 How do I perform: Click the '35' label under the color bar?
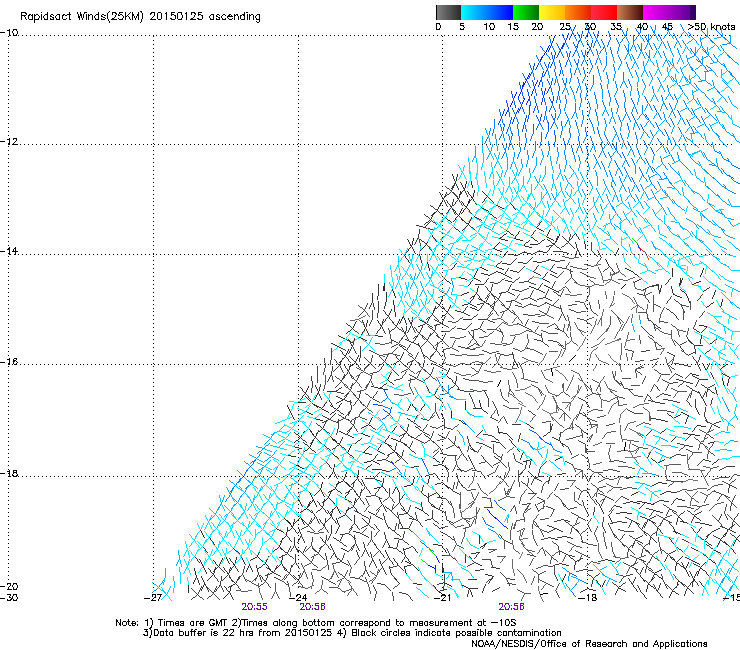coord(616,27)
